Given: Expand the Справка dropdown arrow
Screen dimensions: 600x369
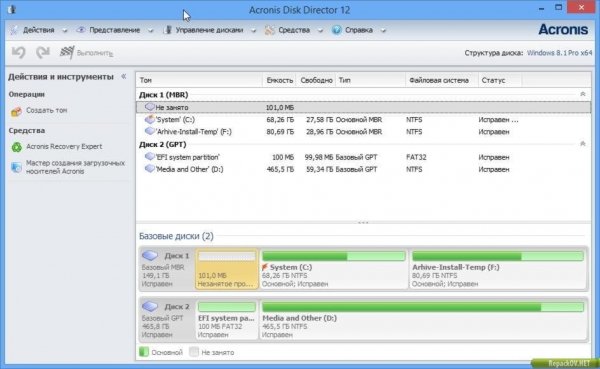Looking at the screenshot, I should click(383, 31).
